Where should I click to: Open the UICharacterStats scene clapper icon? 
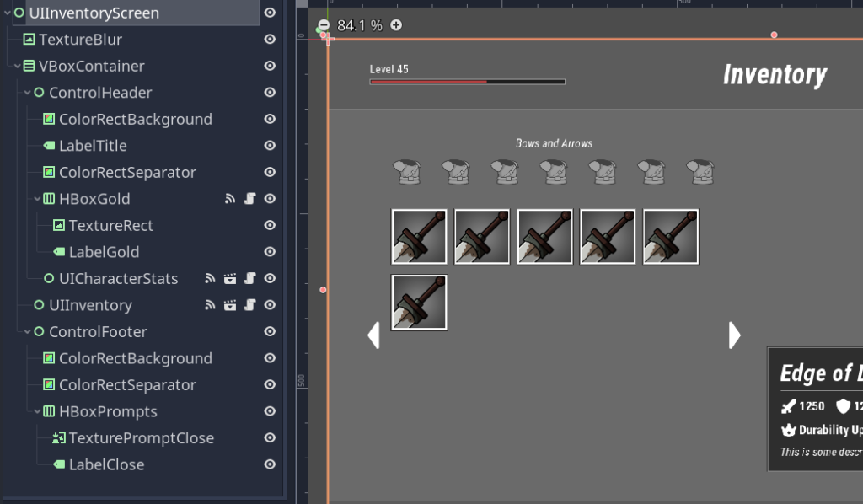click(230, 278)
